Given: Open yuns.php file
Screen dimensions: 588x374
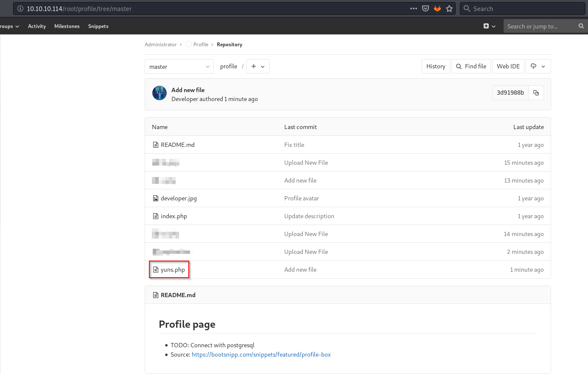Looking at the screenshot, I should (173, 270).
